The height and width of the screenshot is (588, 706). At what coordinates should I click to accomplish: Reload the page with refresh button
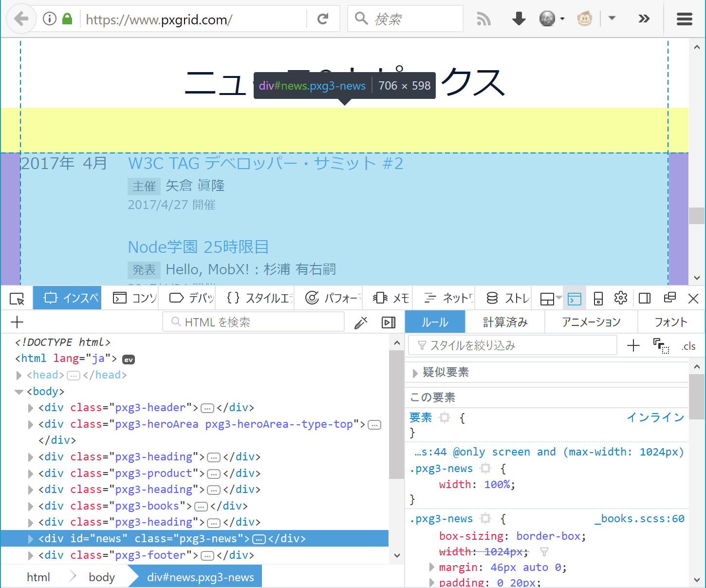tap(323, 19)
